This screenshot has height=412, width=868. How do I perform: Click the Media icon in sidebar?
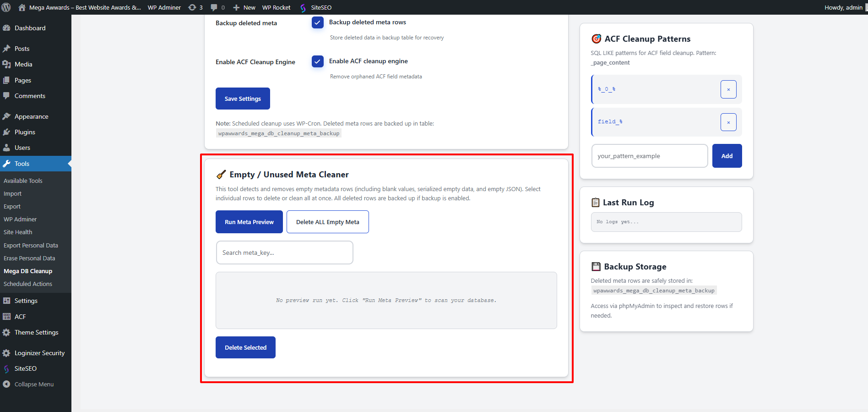coord(6,64)
